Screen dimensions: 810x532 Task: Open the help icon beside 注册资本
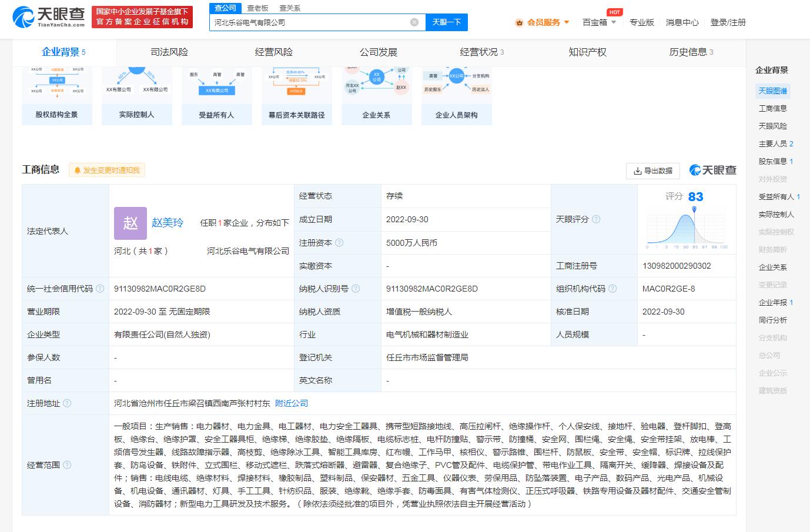(339, 243)
